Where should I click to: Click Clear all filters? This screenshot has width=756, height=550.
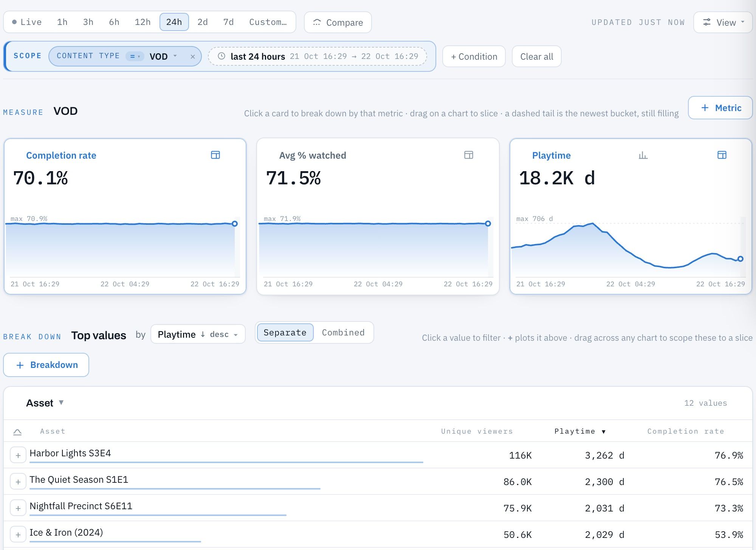click(537, 56)
